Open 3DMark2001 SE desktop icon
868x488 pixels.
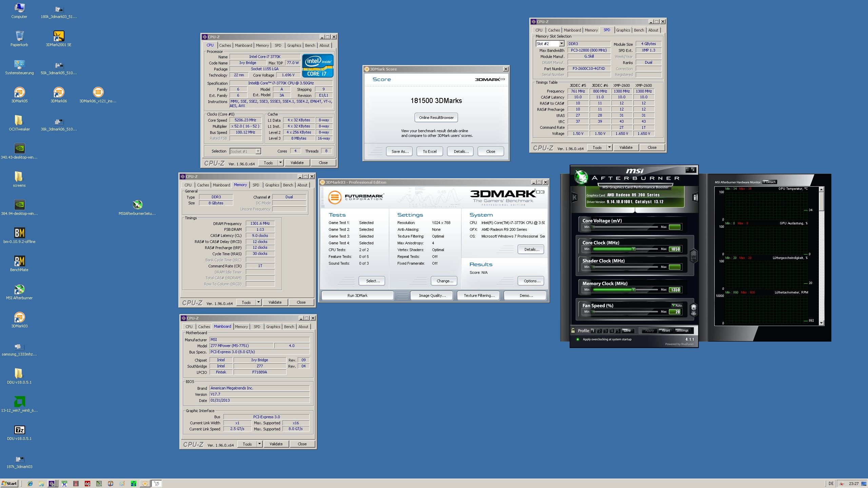click(59, 39)
